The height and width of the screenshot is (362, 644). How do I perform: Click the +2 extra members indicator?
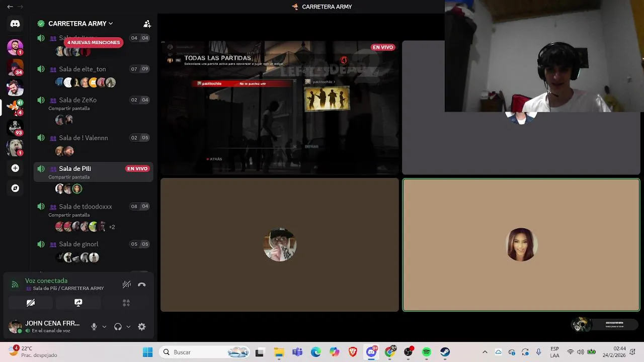(112, 227)
